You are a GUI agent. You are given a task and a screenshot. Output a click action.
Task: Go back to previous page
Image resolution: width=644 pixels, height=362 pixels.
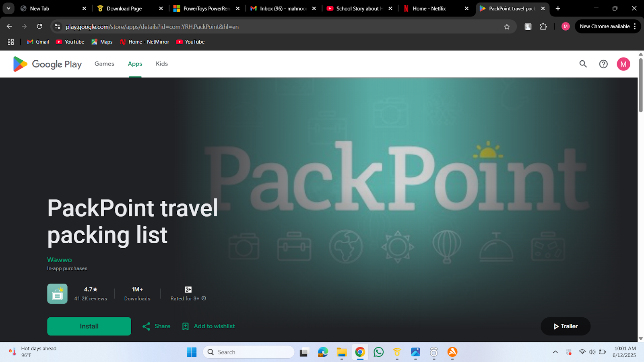pos(9,27)
